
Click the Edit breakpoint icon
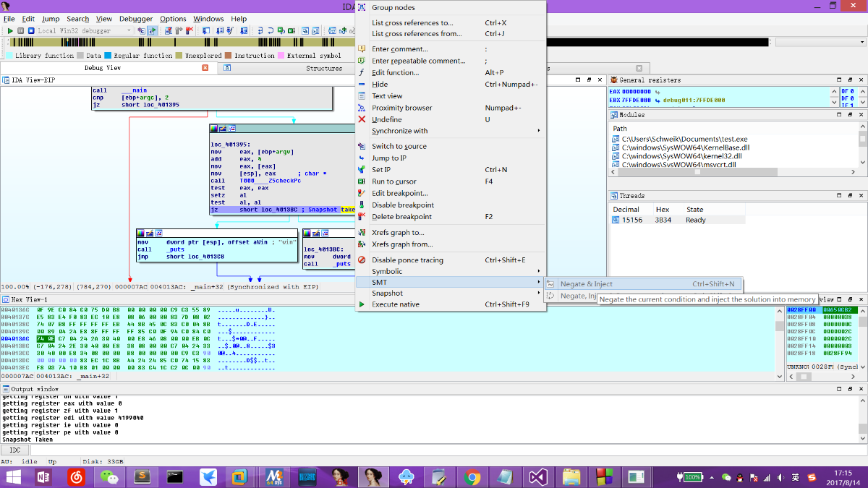coord(362,193)
